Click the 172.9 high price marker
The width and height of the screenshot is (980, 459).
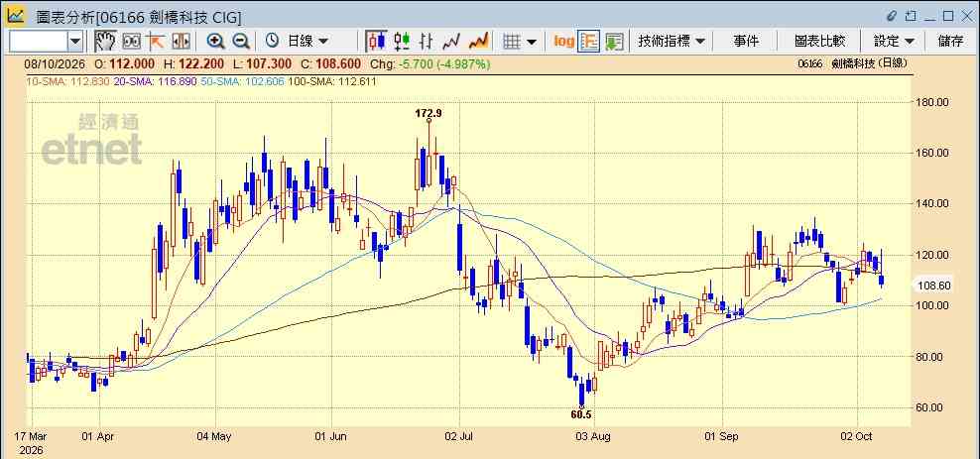[429, 113]
